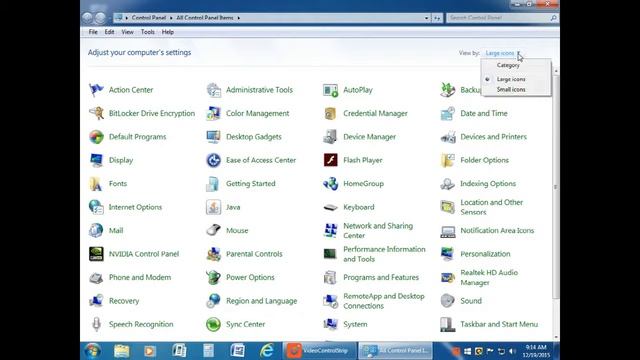640x360 pixels.
Task: Open the NVIDIA Control Panel icon
Action: [x=96, y=254]
